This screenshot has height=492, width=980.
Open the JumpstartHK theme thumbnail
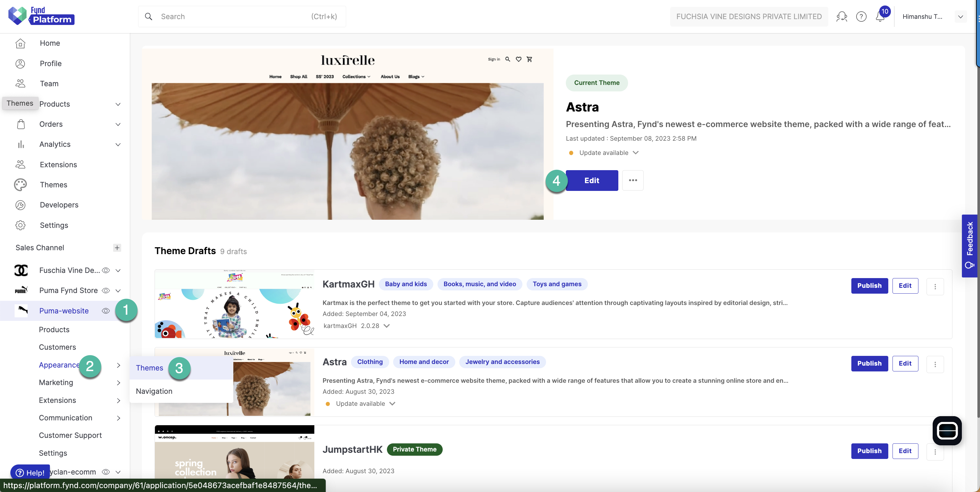[234, 452]
